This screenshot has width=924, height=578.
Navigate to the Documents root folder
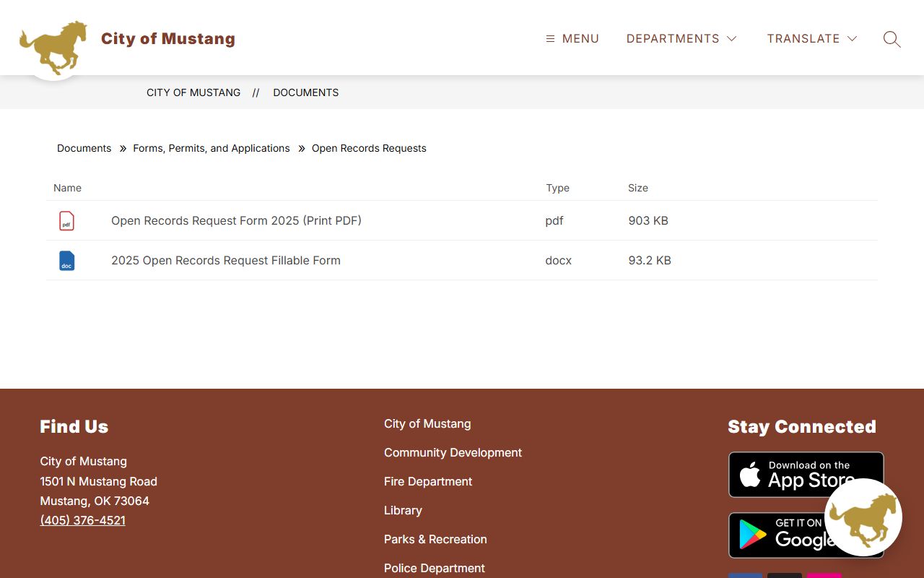point(84,148)
